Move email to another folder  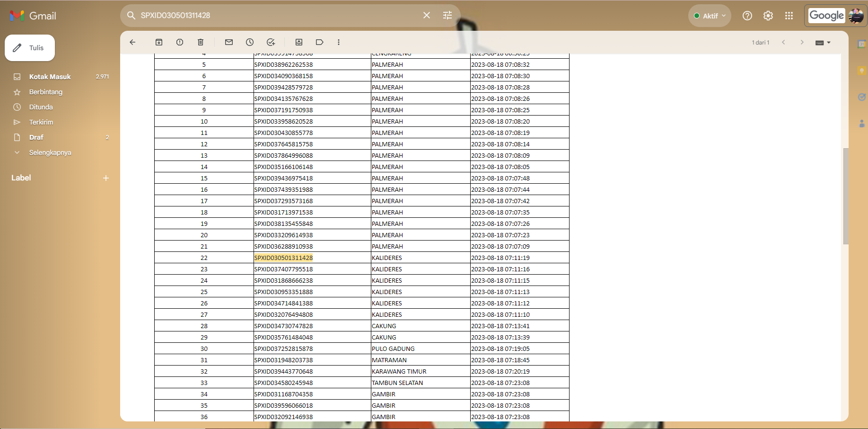(299, 42)
